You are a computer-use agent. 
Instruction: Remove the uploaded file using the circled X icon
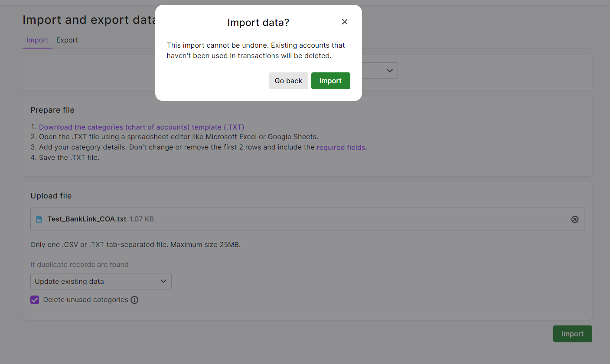point(575,219)
